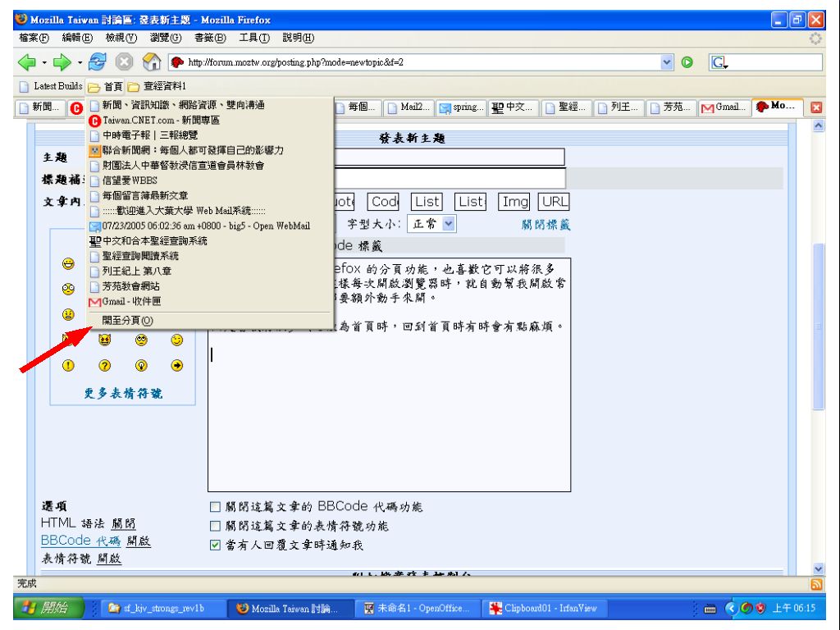Open 中文和合本聖經查詢系統 bookmark

coord(209,241)
